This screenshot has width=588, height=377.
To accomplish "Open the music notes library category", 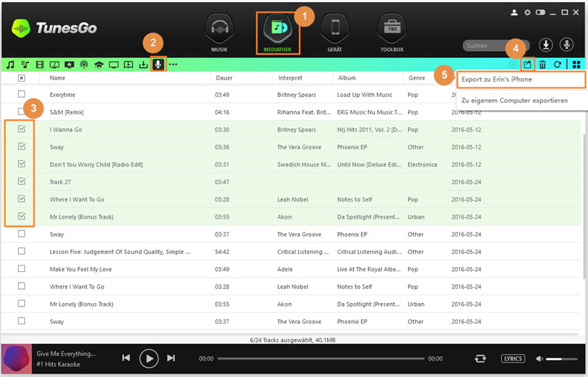I will 10,64.
